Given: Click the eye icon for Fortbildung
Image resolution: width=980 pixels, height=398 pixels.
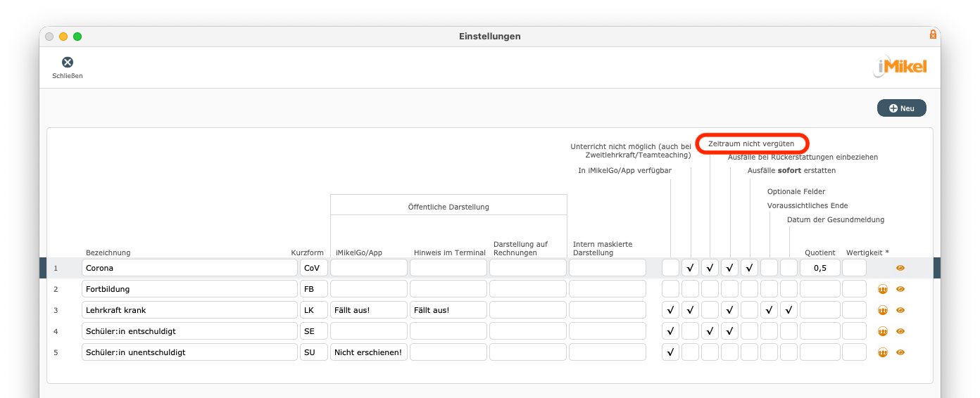Looking at the screenshot, I should [x=900, y=289].
